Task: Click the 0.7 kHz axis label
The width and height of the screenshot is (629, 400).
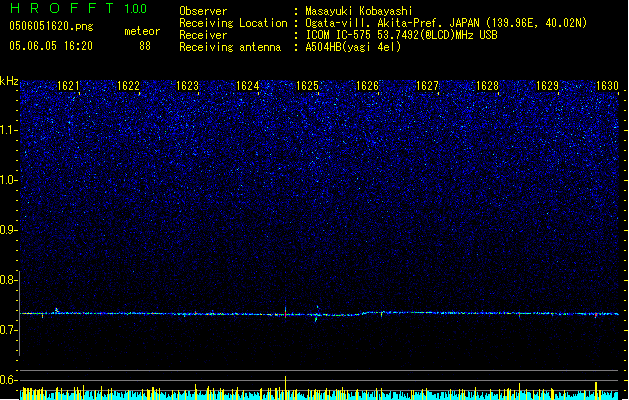Action: [9, 330]
